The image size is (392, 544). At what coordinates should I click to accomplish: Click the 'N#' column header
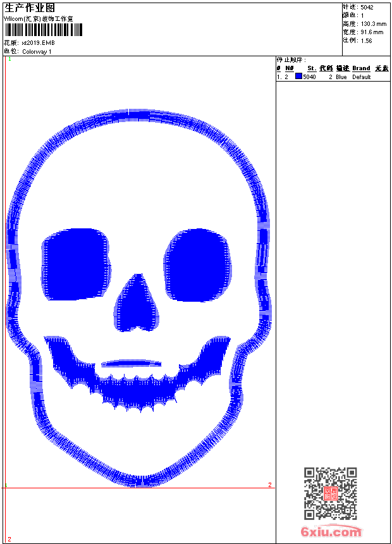[x=290, y=68]
